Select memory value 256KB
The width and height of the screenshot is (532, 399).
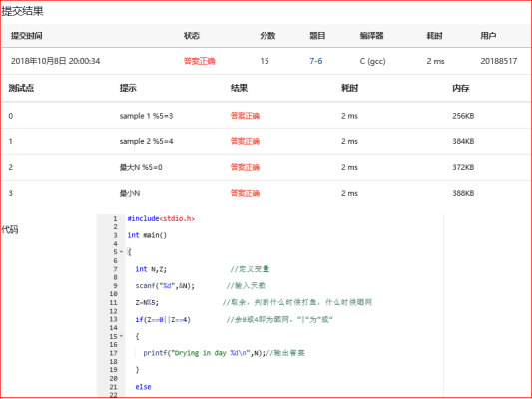click(x=463, y=116)
